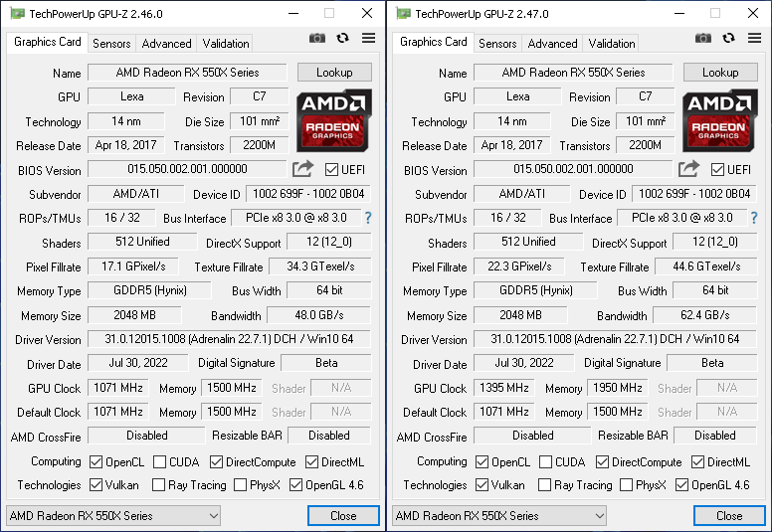The image size is (772, 532).
Task: Switch to Advanced tab in GPU-Z 2.47.0
Action: (552, 44)
